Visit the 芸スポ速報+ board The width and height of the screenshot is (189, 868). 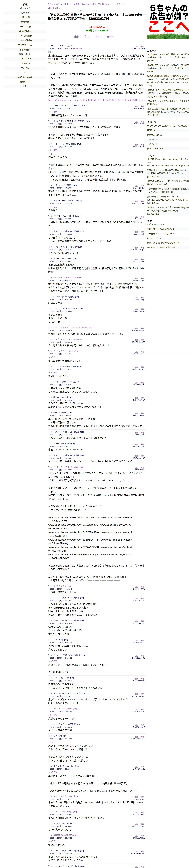(x=25, y=31)
